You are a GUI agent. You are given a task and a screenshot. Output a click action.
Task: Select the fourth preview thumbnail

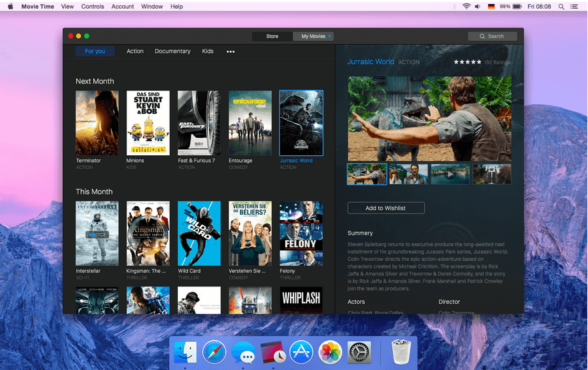coord(492,174)
